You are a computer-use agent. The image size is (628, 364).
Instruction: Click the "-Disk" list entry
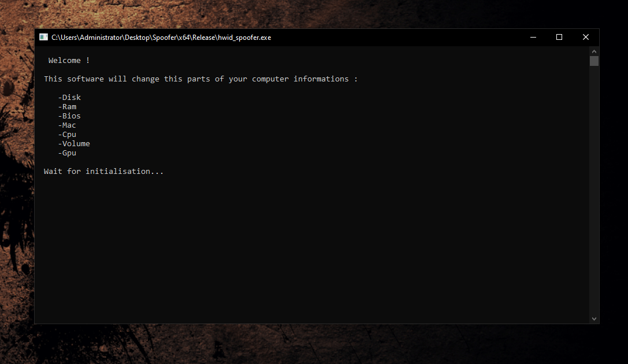[69, 97]
